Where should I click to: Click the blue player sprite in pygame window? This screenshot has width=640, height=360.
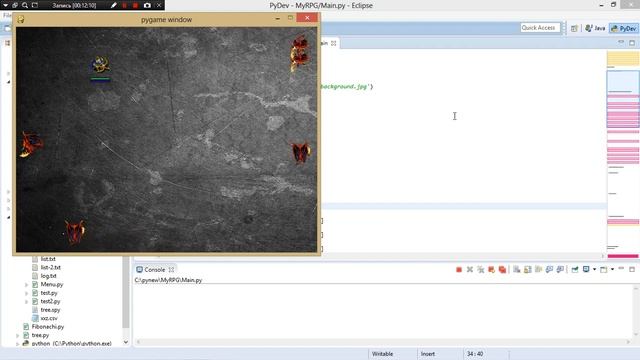click(x=100, y=64)
